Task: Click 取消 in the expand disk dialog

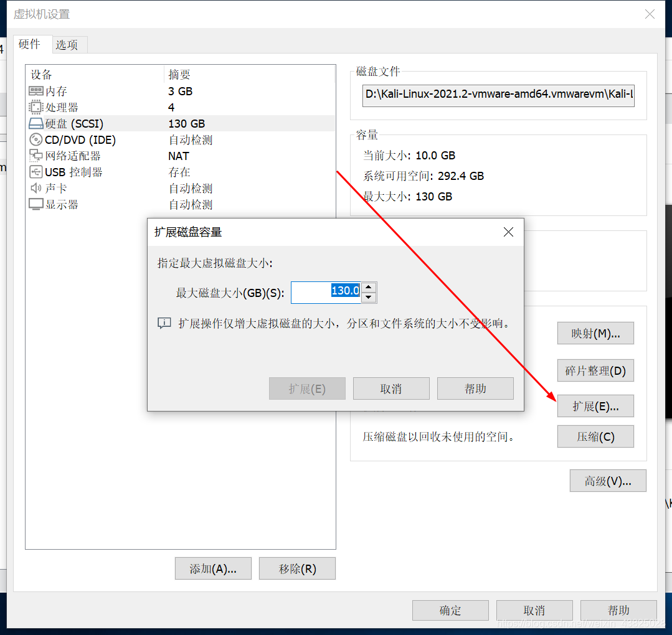Action: (391, 388)
